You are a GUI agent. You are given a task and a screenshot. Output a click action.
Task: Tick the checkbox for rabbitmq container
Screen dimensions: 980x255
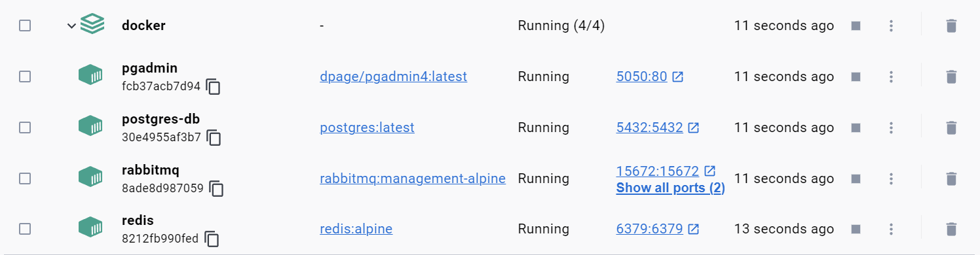(x=25, y=178)
